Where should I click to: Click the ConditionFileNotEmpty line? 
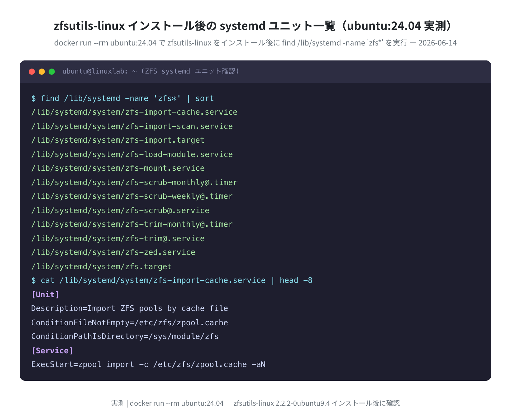[x=130, y=323]
